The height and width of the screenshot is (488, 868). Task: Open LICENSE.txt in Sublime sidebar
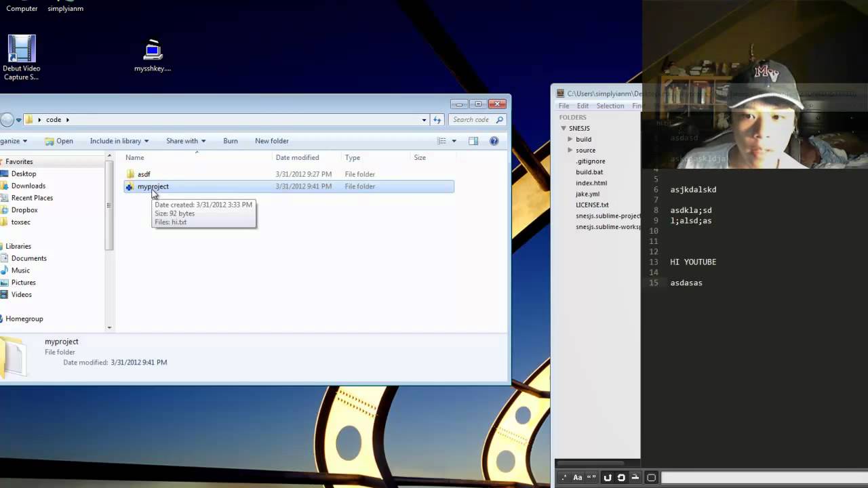[x=592, y=205]
